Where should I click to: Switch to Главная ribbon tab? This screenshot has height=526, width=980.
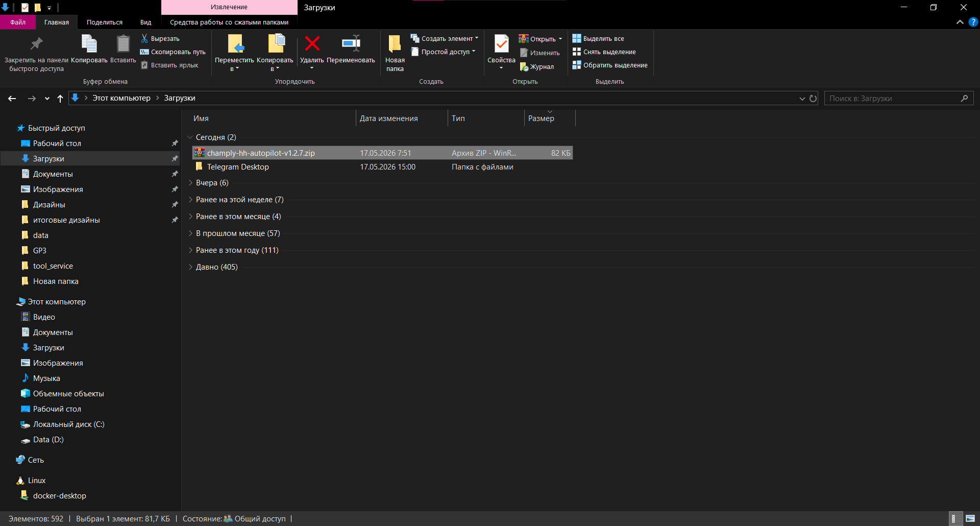56,22
